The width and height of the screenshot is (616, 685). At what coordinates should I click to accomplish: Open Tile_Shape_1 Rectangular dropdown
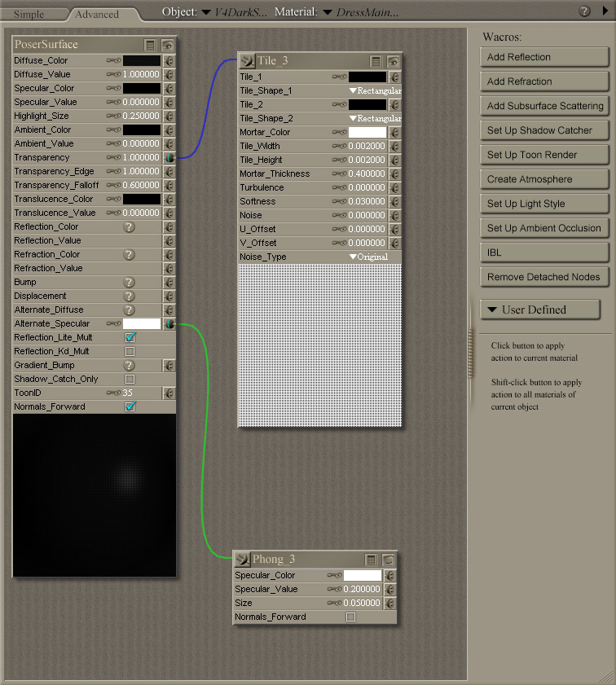pos(376,91)
